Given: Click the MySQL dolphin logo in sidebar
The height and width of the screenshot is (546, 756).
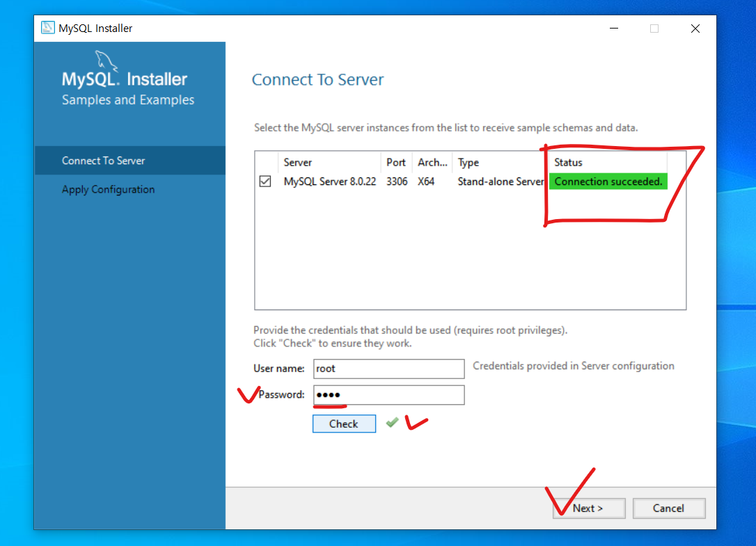Looking at the screenshot, I should coord(106,61).
